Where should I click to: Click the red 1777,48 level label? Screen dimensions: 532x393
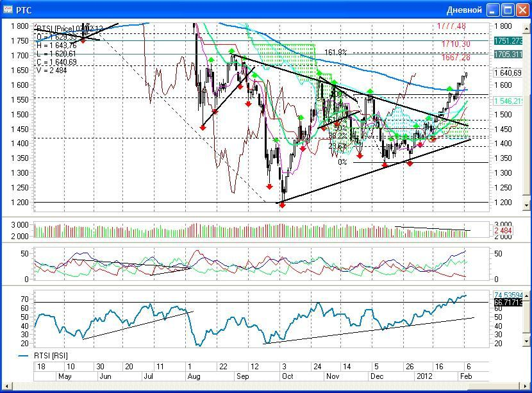pos(451,26)
